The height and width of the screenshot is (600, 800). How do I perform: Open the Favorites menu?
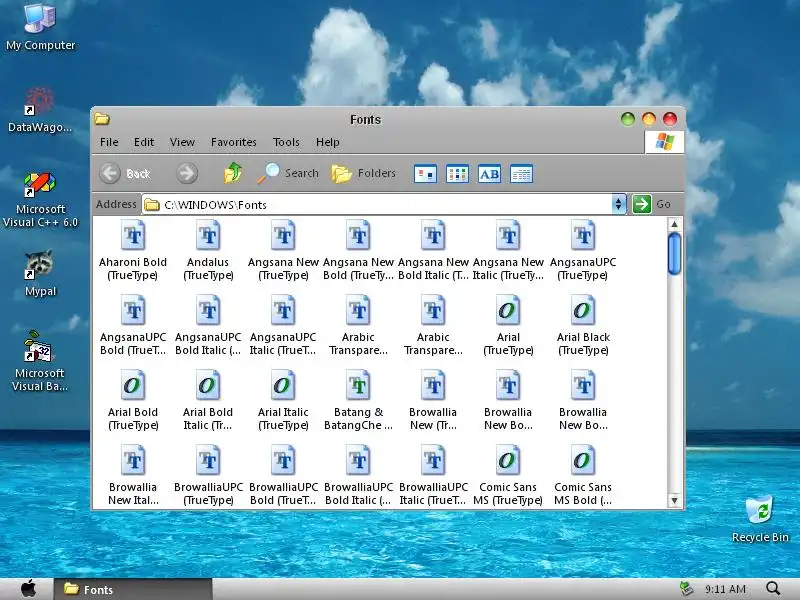pos(234,142)
